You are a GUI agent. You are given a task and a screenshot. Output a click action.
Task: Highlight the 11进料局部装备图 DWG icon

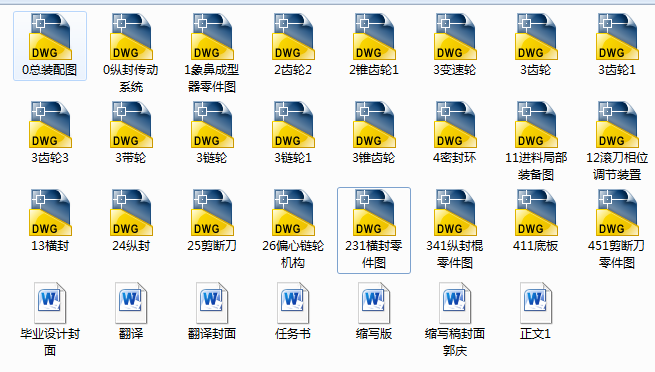pos(536,125)
